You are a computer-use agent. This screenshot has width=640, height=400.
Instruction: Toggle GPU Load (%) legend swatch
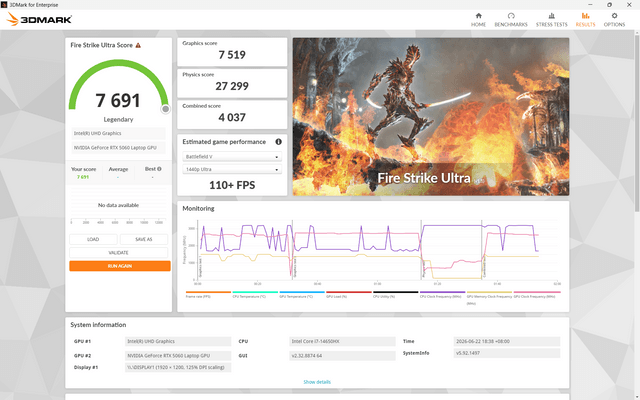tap(349, 292)
